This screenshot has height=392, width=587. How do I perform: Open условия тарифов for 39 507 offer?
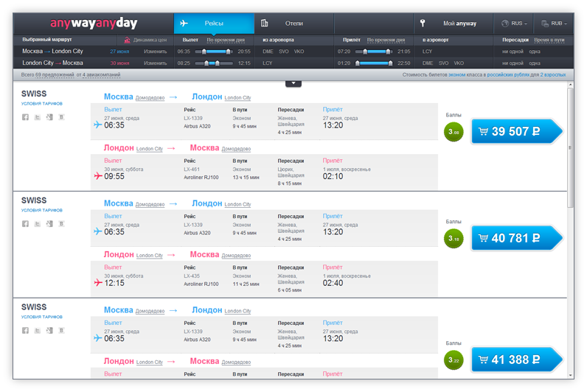coord(41,104)
